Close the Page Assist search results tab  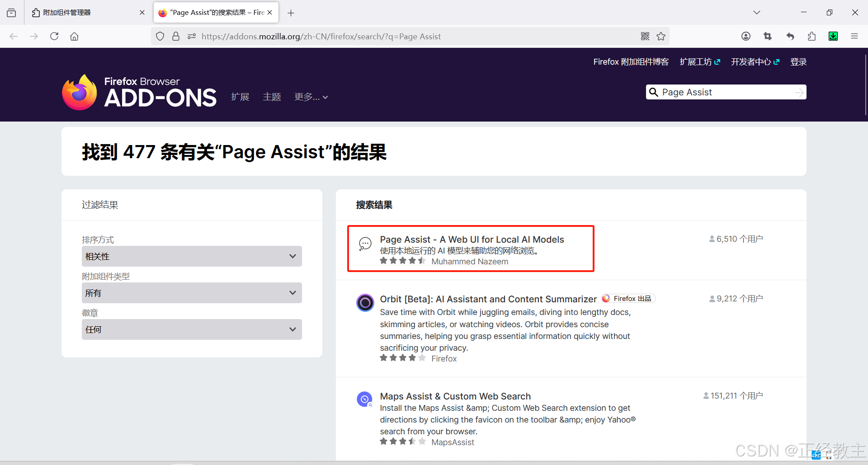click(270, 13)
